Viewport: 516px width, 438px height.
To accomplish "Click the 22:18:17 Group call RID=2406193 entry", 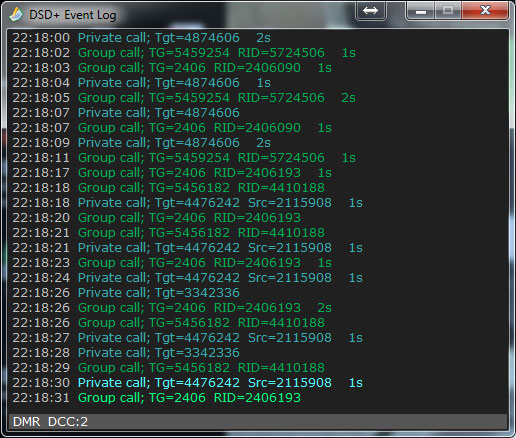I will (x=172, y=173).
